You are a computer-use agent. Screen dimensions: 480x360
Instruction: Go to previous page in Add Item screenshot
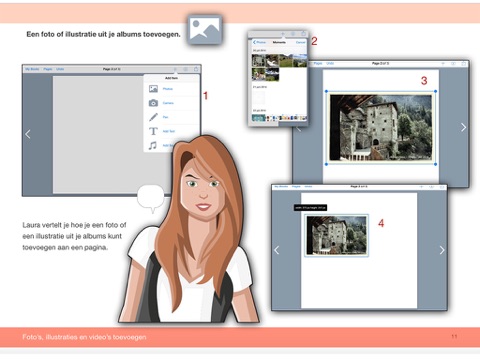28,134
